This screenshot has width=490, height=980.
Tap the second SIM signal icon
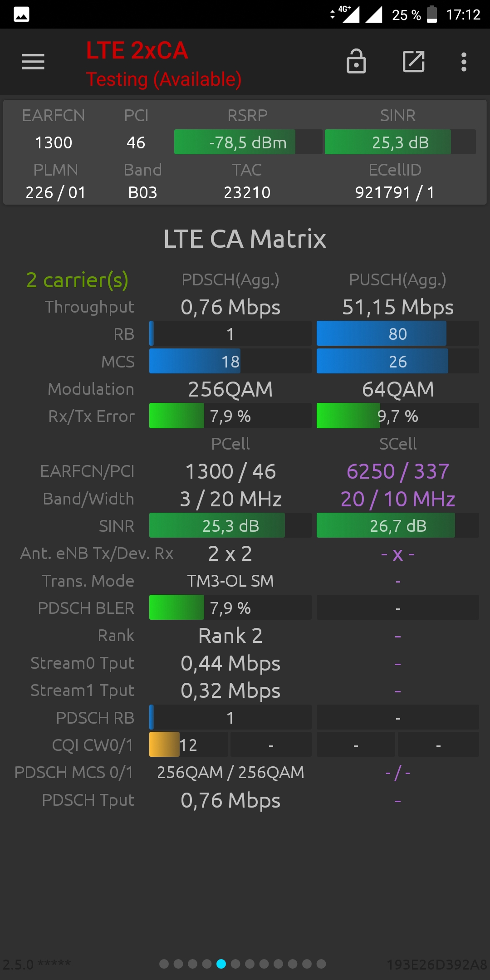pos(374,15)
